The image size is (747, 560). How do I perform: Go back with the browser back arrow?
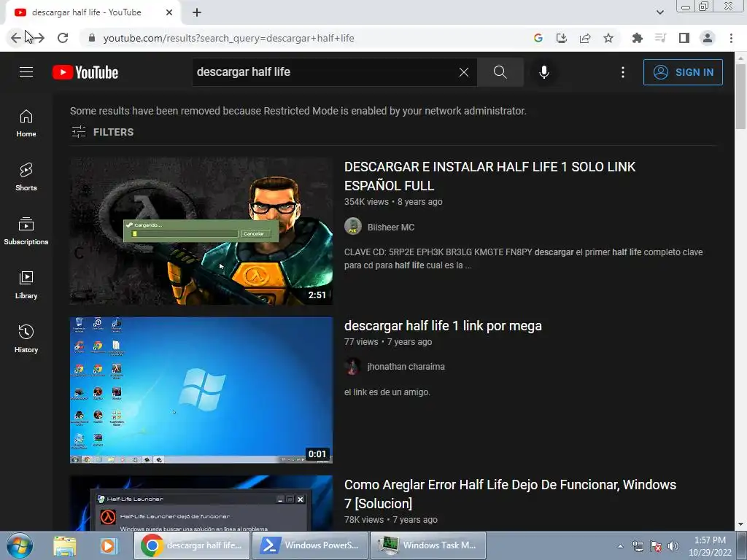[16, 38]
